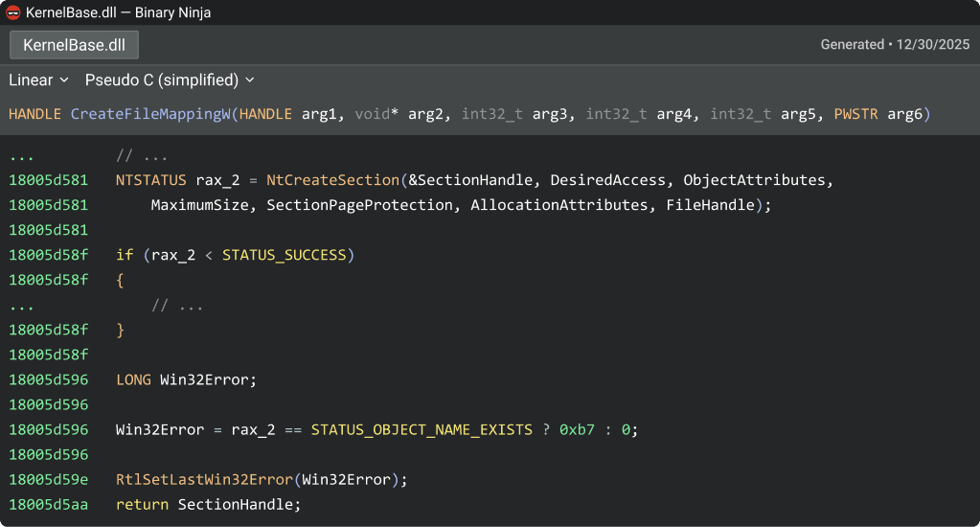980x527 pixels.
Task: Click the collapsed comment above NtCreateSection
Action: click(x=141, y=155)
